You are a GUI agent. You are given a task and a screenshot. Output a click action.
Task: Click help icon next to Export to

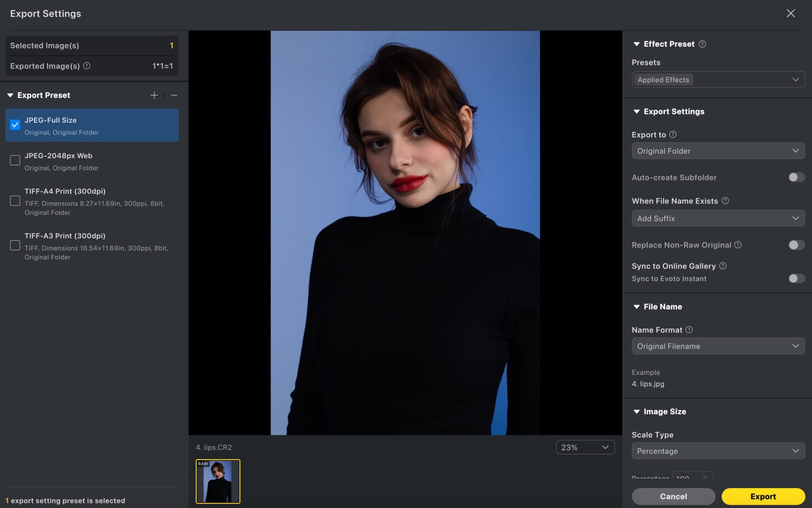(x=673, y=134)
